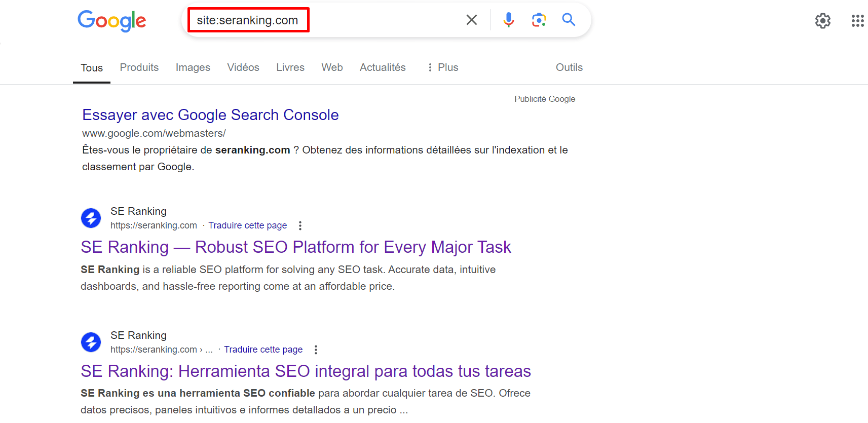Open the Google apps grid icon
The width and height of the screenshot is (868, 423).
point(857,21)
